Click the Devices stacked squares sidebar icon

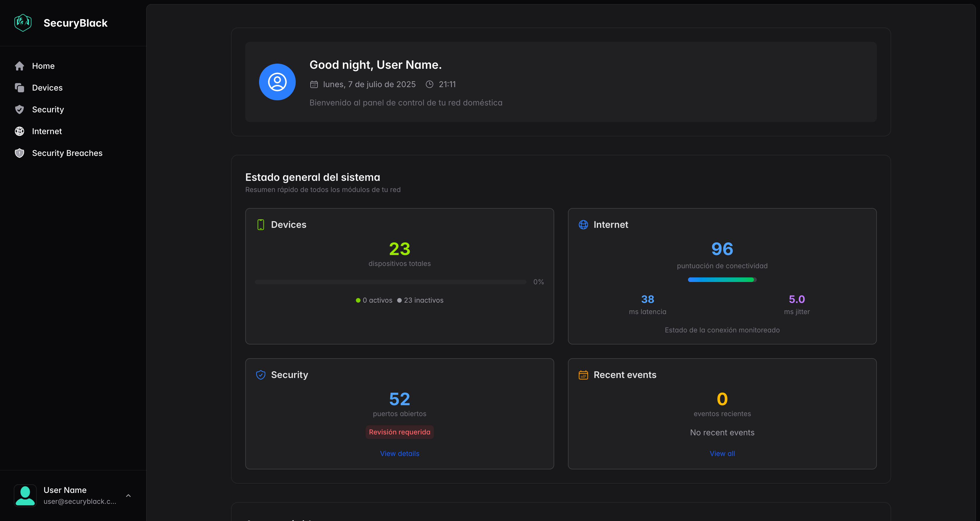(19, 87)
